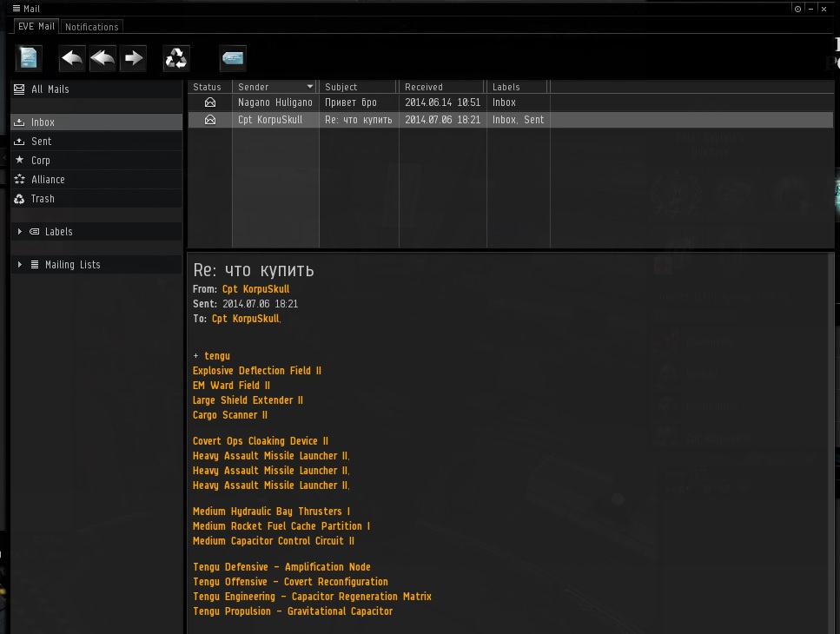Assign a label using the tag icon
The height and width of the screenshot is (634, 840).
click(x=233, y=58)
